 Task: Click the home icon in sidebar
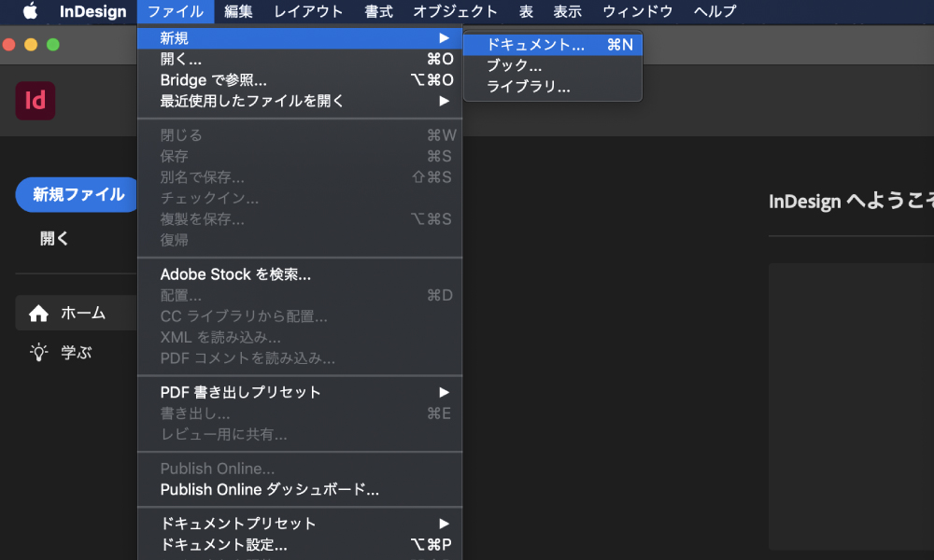click(x=38, y=313)
